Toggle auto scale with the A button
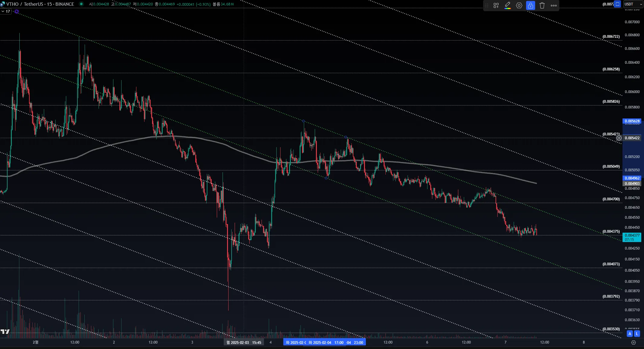This screenshot has height=349, width=644. pyautogui.click(x=630, y=334)
